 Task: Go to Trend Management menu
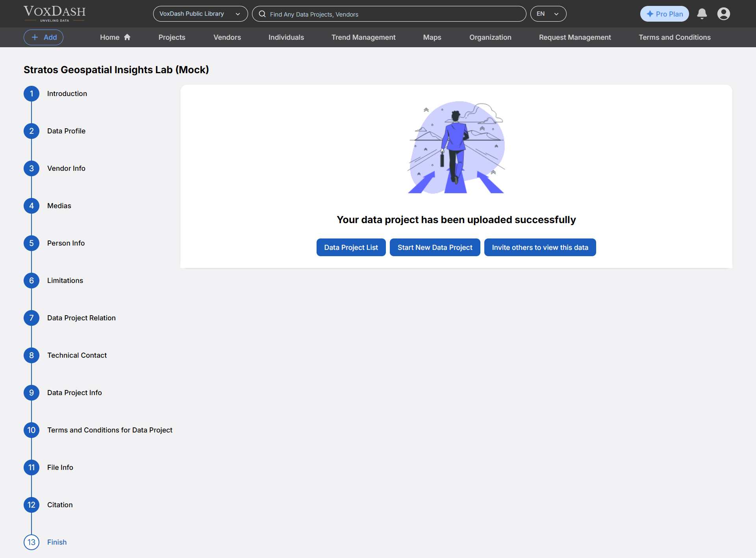tap(363, 37)
